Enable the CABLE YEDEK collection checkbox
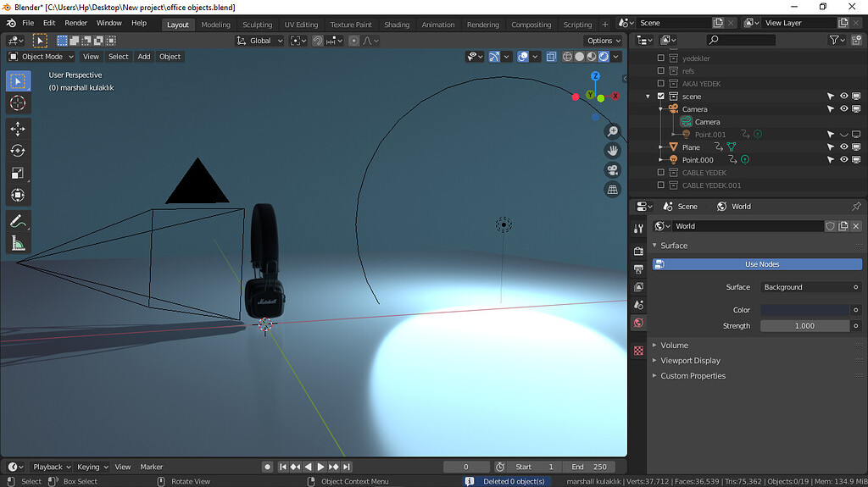Image resolution: width=868 pixels, height=487 pixels. [660, 173]
